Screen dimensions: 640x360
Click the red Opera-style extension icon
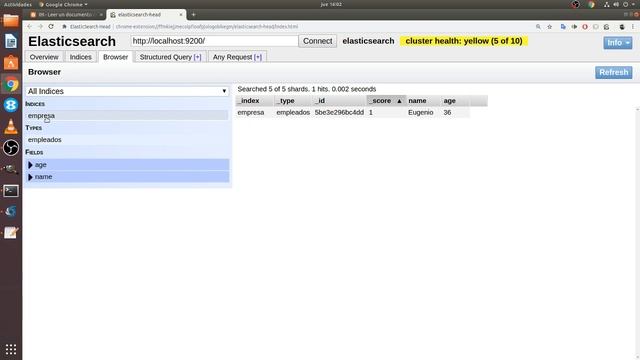(x=585, y=27)
